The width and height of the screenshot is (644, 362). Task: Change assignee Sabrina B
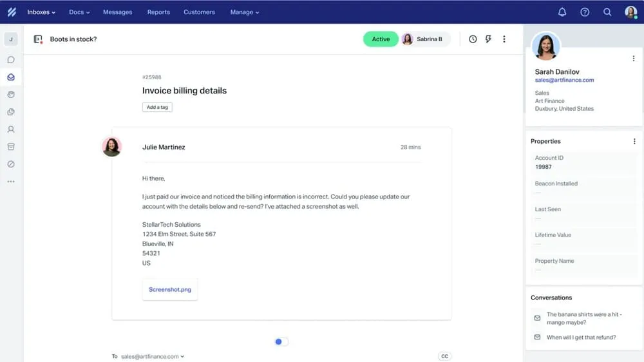pos(424,39)
